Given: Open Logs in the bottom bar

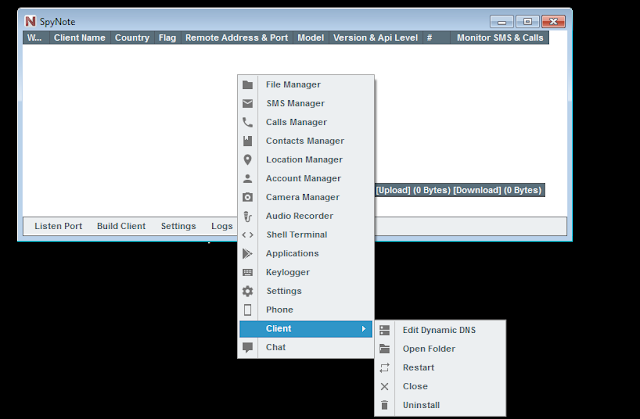Looking at the screenshot, I should (x=222, y=226).
